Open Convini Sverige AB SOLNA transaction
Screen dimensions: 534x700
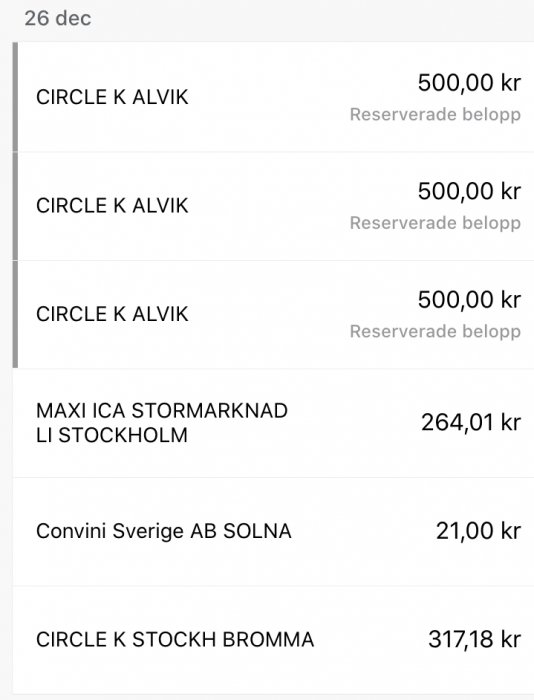(273, 531)
